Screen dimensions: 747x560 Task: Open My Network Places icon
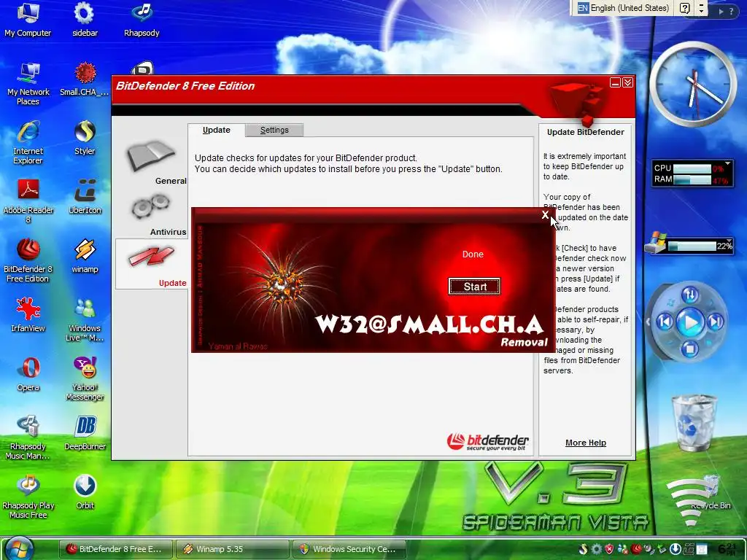coord(28,84)
